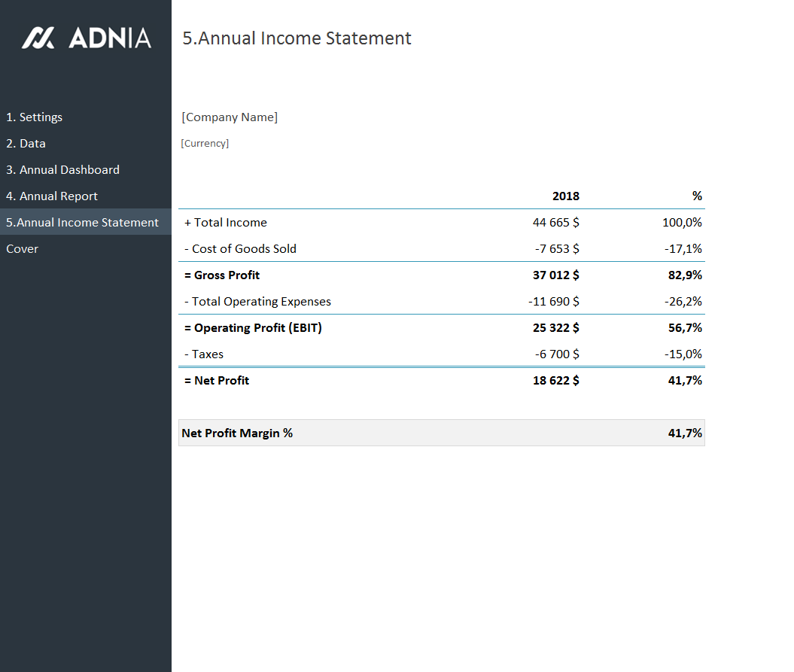Navigate to 3. Annual Dashboard
This screenshot has width=794, height=672.
(x=63, y=170)
